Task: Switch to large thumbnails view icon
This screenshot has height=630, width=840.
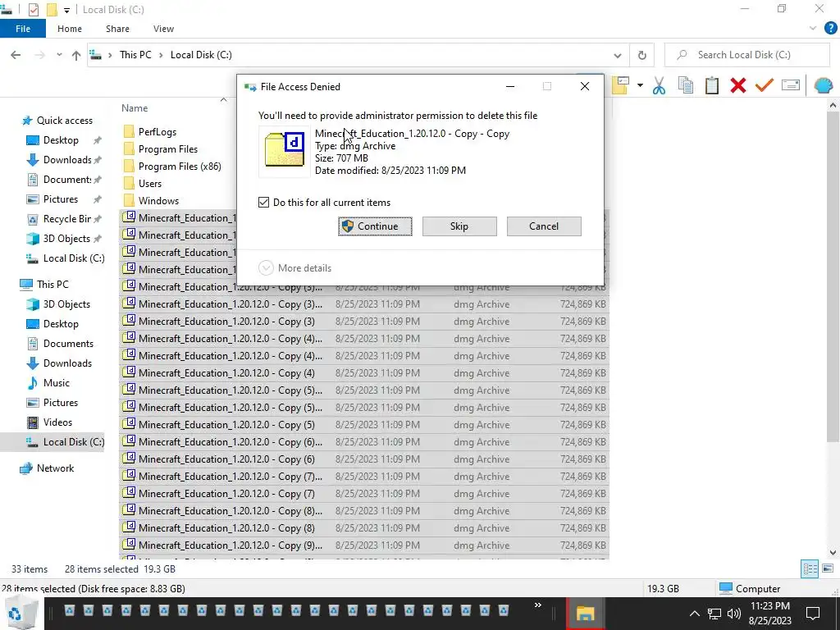Action: coord(828,569)
